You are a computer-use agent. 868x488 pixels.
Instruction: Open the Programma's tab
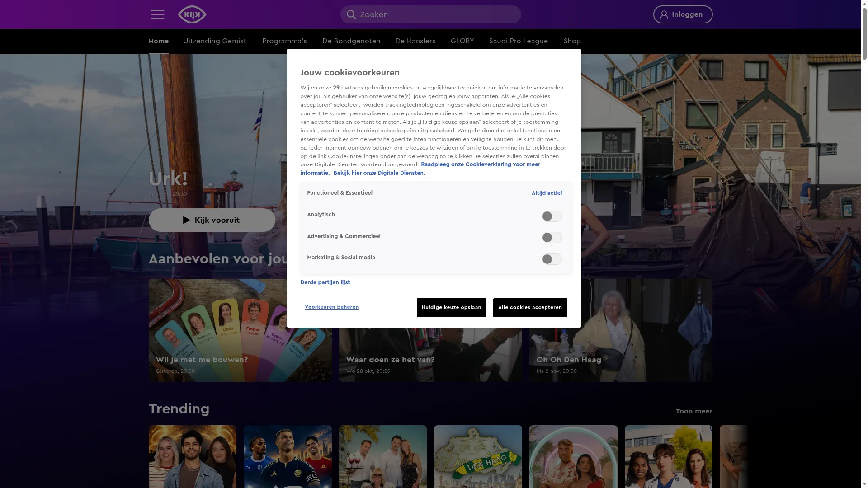(x=284, y=41)
